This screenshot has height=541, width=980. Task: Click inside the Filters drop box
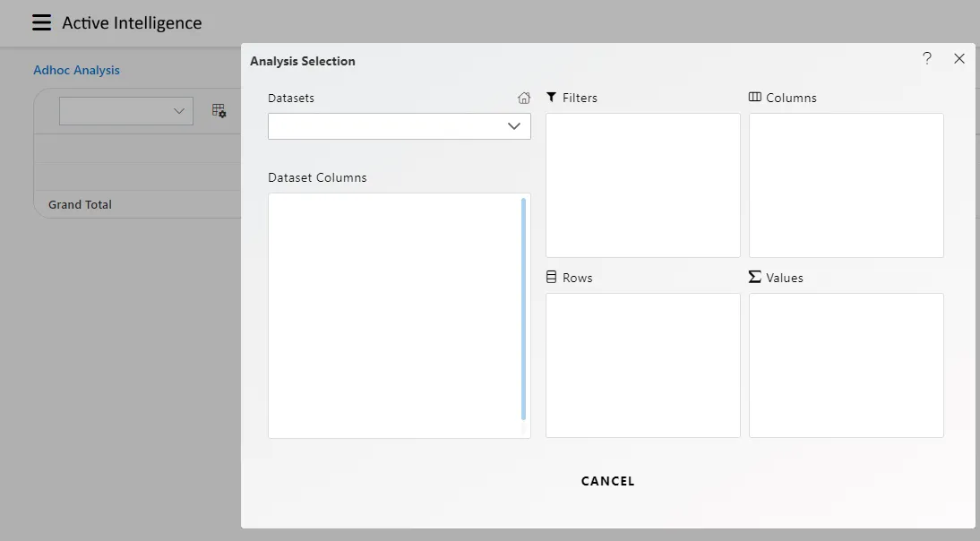[x=643, y=185]
